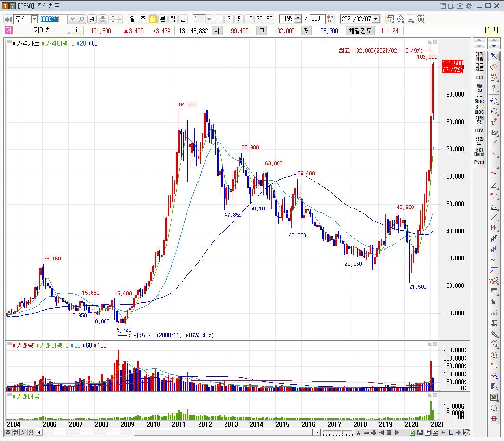Click the rewind left triangle button

tap(381, 433)
